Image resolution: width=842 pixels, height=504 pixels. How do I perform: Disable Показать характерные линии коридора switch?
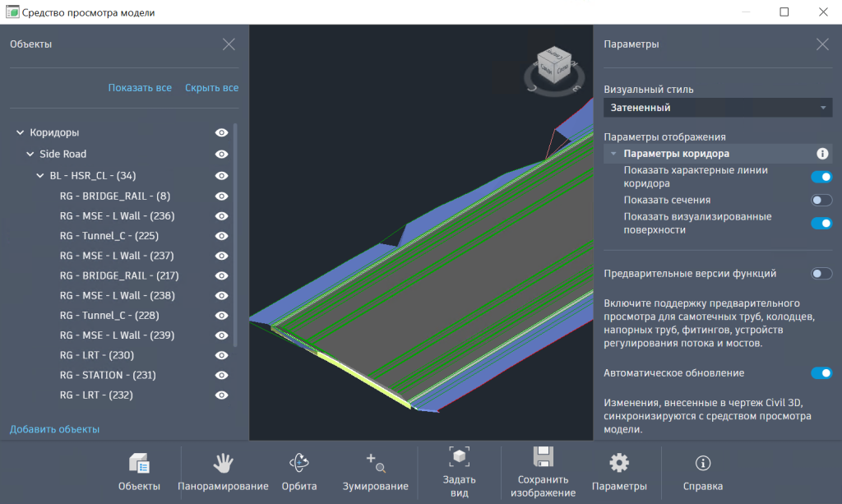pyautogui.click(x=821, y=177)
